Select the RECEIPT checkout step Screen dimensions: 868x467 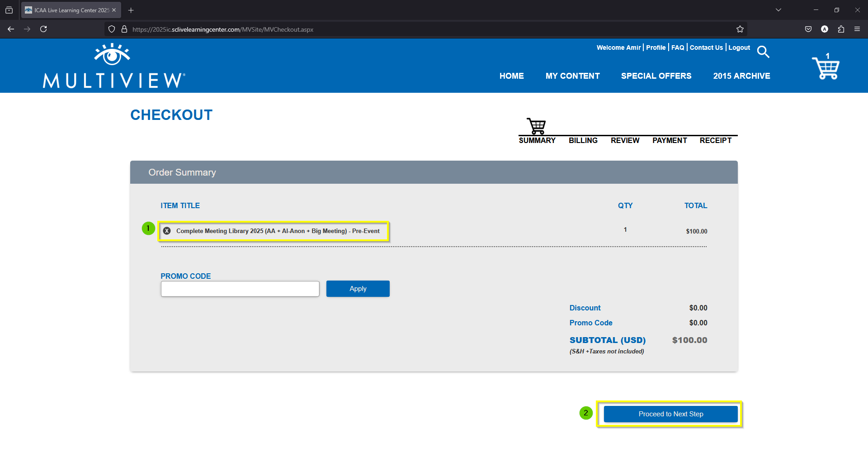716,140
